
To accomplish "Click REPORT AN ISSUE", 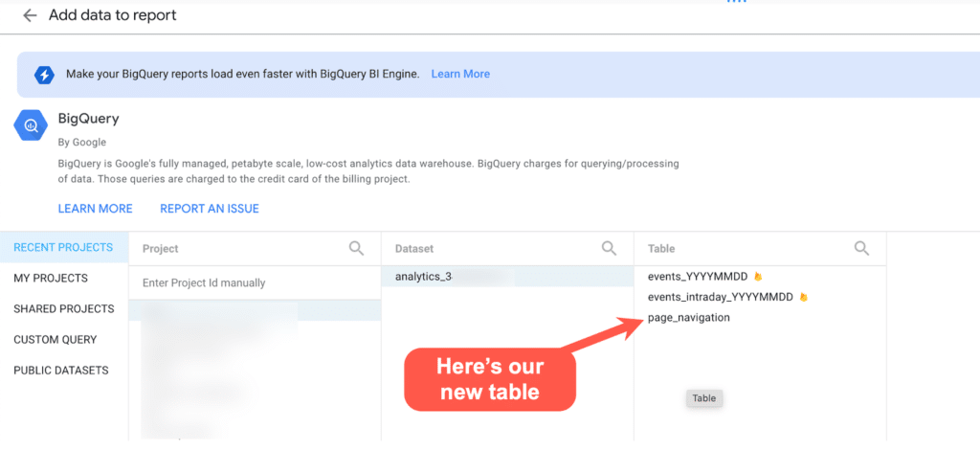I will tap(210, 209).
